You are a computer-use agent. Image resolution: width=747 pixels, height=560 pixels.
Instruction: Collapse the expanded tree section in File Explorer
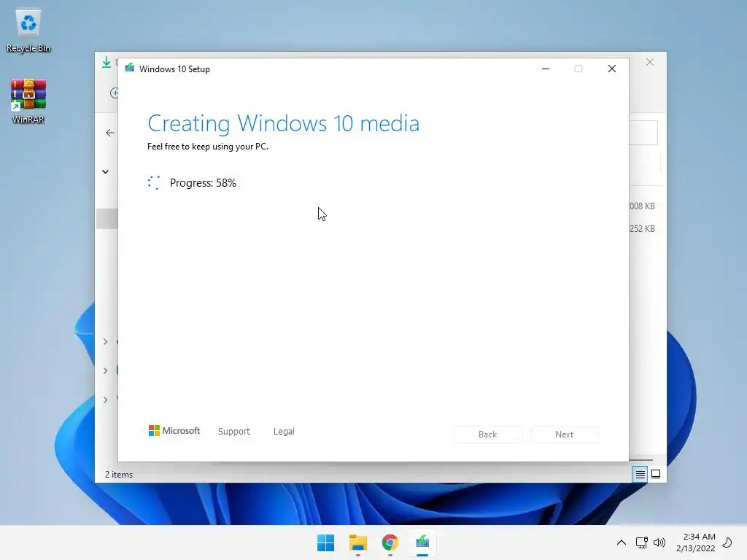pyautogui.click(x=105, y=171)
